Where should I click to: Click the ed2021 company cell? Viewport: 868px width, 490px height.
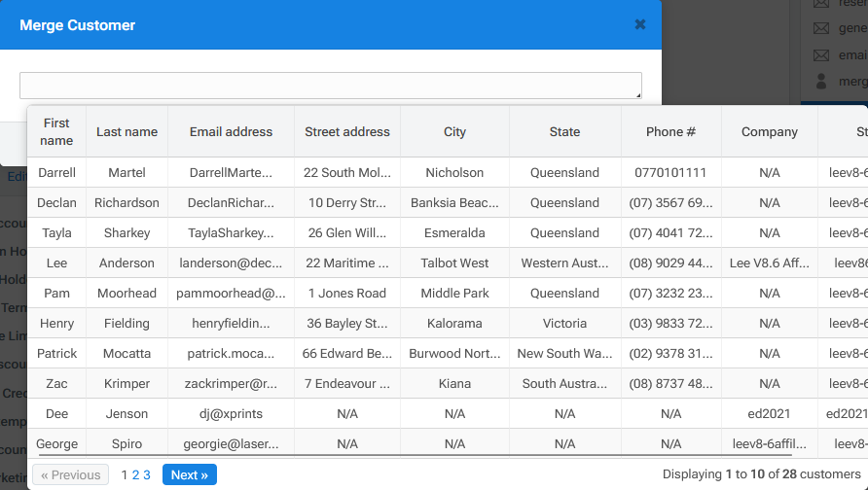(x=770, y=413)
